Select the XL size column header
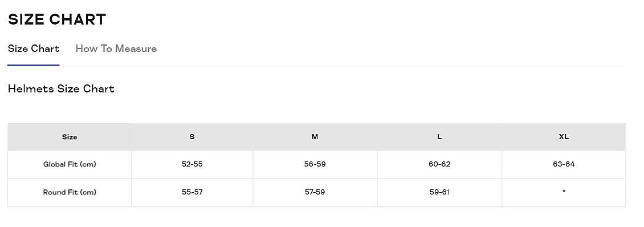 click(x=564, y=137)
